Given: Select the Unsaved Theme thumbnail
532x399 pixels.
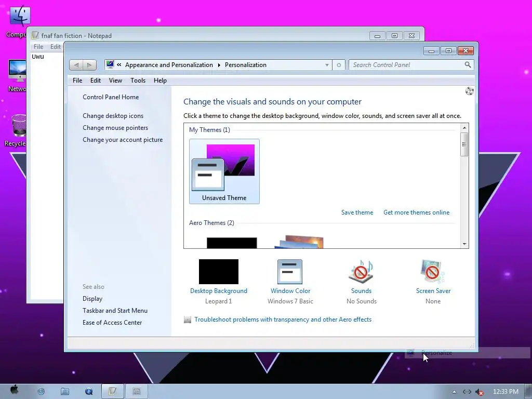Looking at the screenshot, I should tap(224, 171).
